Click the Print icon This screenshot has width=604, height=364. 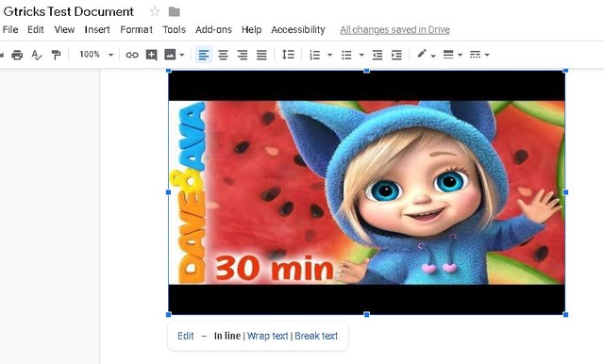coord(17,55)
